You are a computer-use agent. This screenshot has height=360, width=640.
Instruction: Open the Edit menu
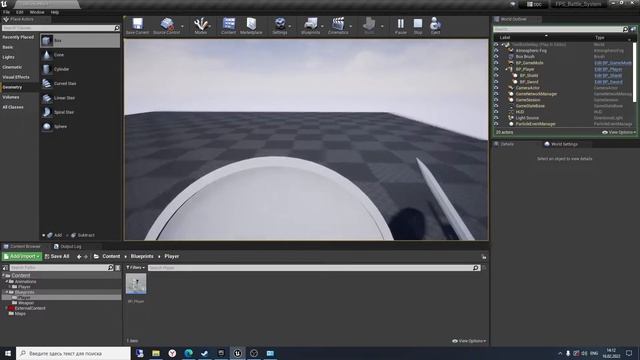20,12
